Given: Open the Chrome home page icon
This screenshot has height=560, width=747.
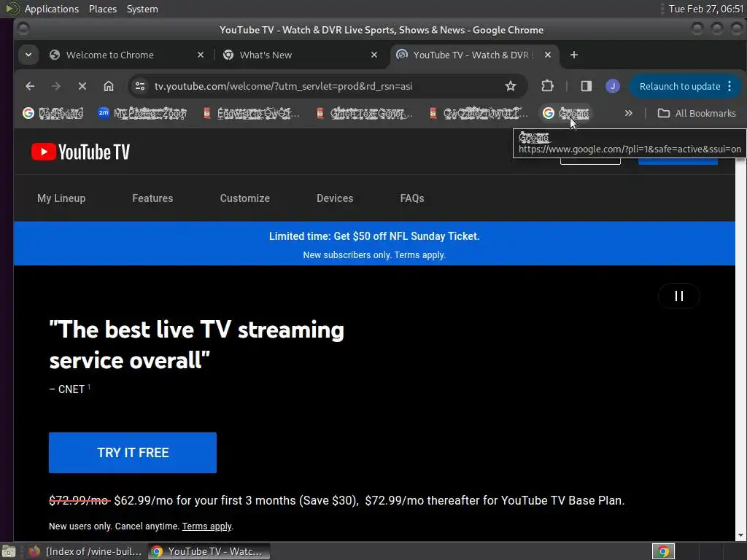Looking at the screenshot, I should (x=109, y=86).
